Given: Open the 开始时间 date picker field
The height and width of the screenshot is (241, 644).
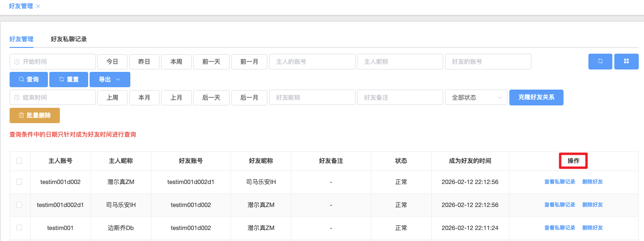Looking at the screenshot, I should (53, 62).
